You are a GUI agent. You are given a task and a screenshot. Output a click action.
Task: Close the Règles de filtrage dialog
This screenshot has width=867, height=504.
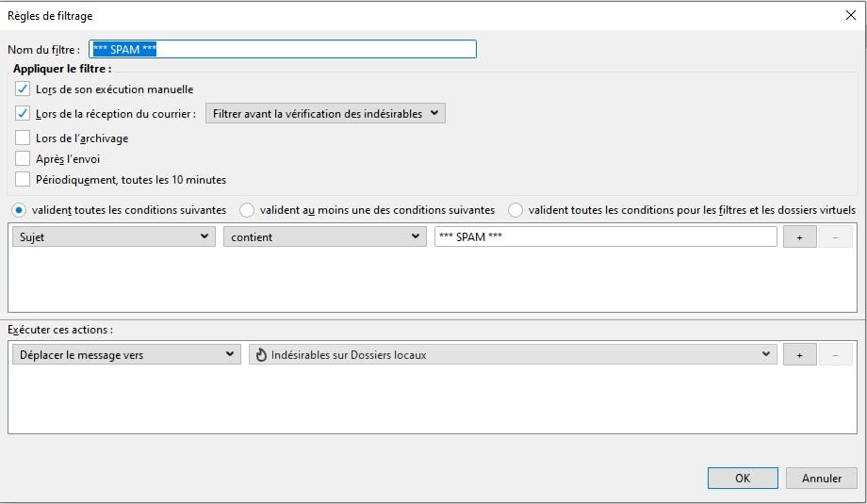pos(851,15)
